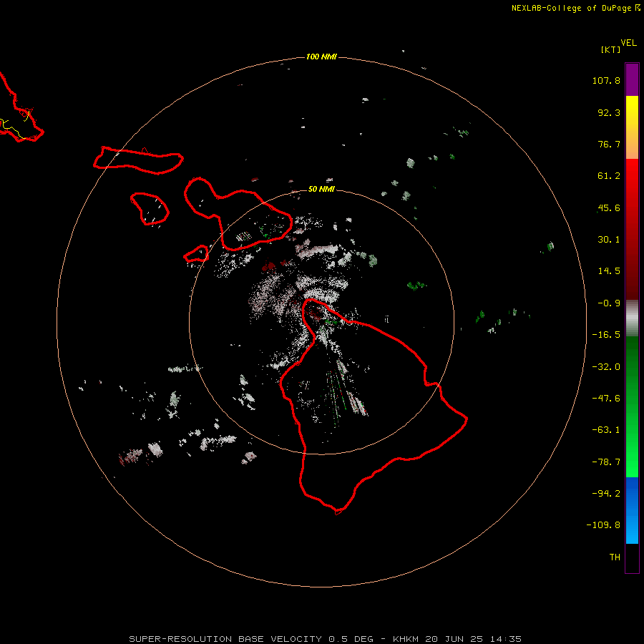Click the -109.8 legend value
The width and height of the screenshot is (644, 644).
coord(603,525)
